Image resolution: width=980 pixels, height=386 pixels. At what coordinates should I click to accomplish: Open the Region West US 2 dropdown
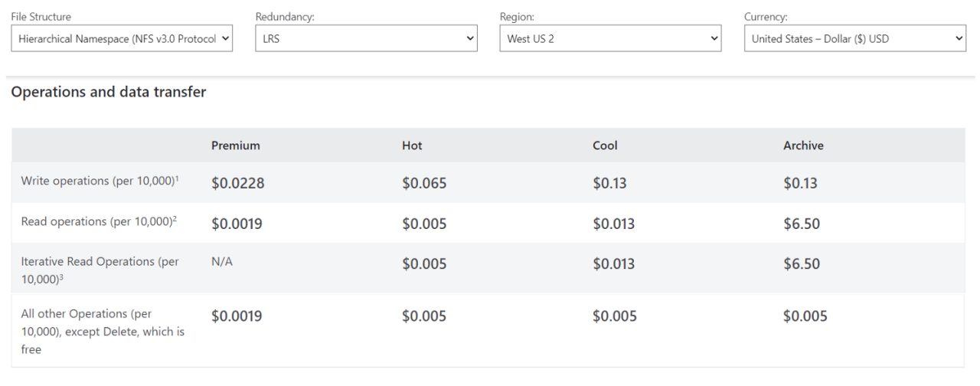click(610, 38)
